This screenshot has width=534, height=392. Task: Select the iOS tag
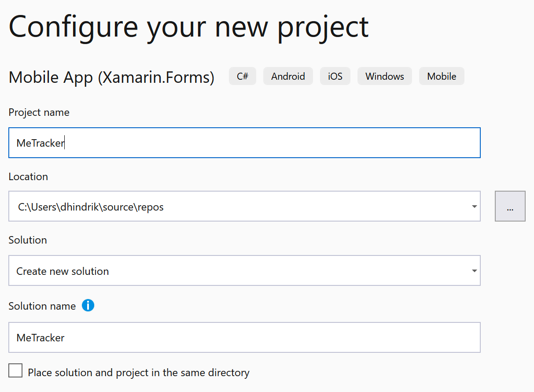click(335, 76)
